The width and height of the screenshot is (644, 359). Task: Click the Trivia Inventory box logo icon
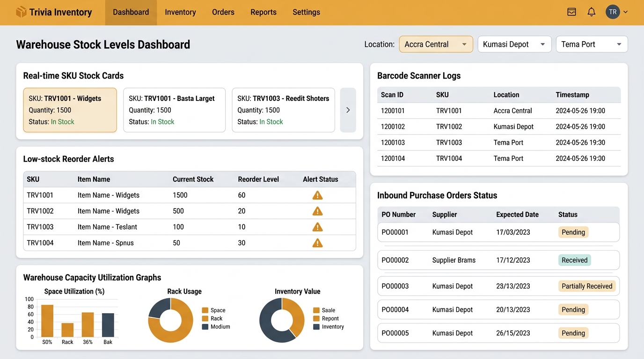coord(21,12)
